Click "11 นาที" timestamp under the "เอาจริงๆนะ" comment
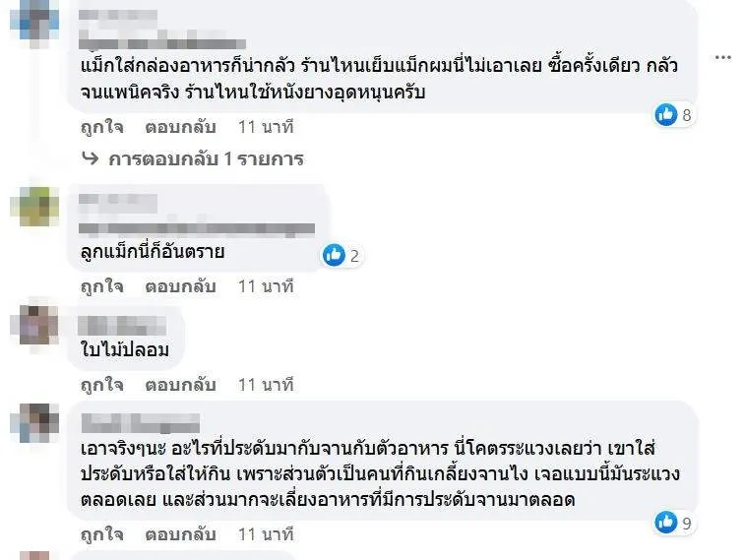The width and height of the screenshot is (744, 560). pyautogui.click(x=266, y=534)
